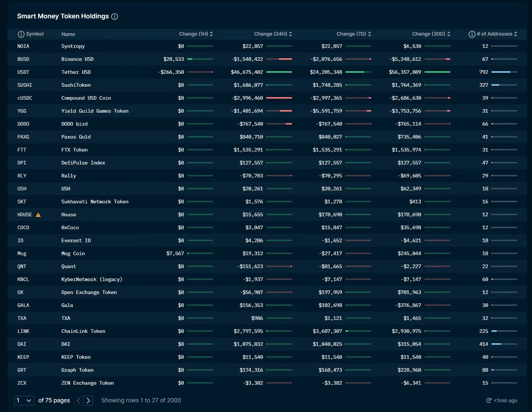The image size is (532, 412).
Task: Click the previous page arrow button
Action: (78, 400)
